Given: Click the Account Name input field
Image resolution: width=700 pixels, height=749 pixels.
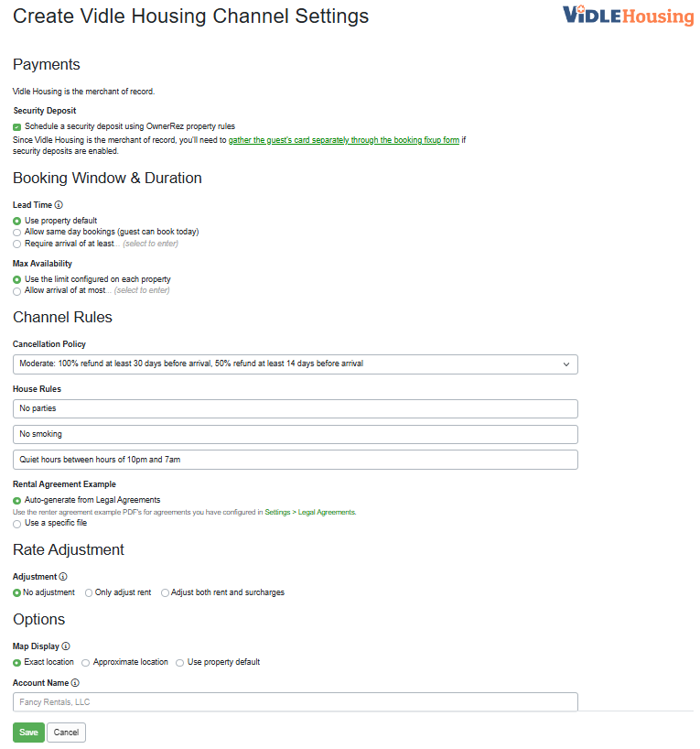Looking at the screenshot, I should tap(295, 701).
